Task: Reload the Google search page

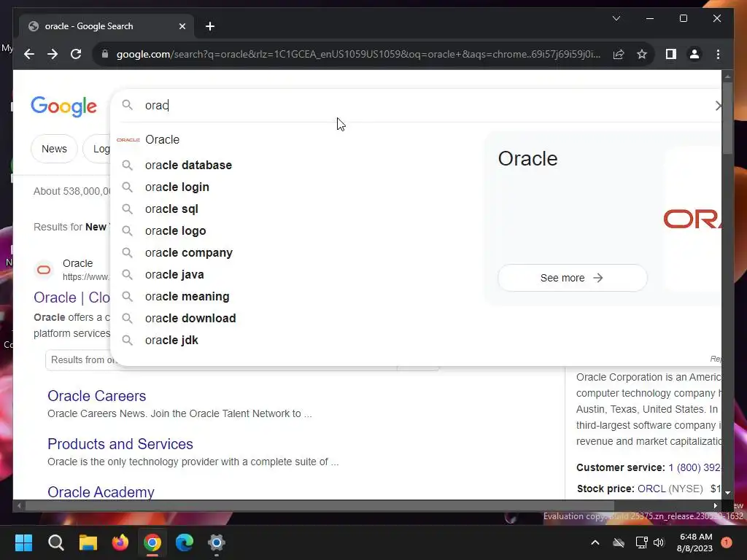Action: click(x=76, y=54)
